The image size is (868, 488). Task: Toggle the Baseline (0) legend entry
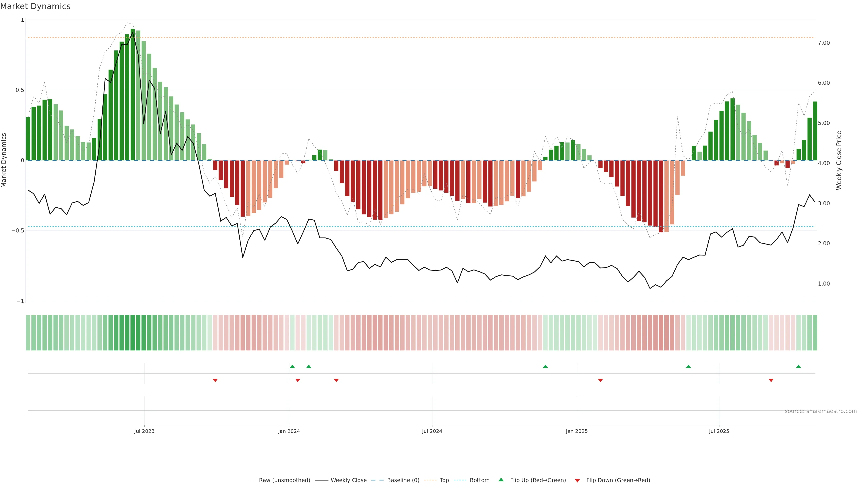(x=403, y=480)
